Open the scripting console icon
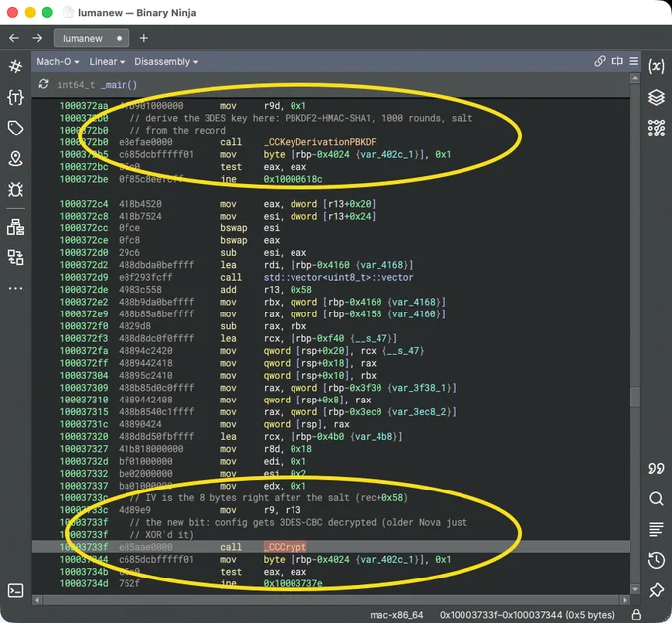Viewport: 672px width, 623px height. (16, 590)
